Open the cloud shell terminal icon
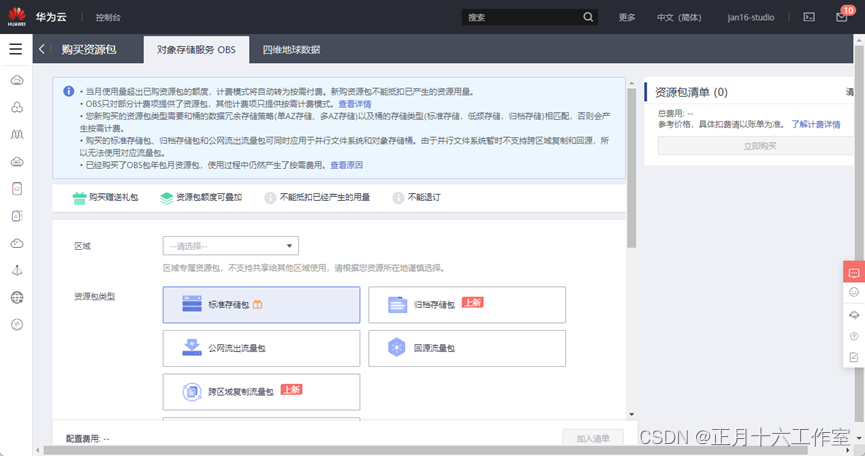865x456 pixels. tap(809, 17)
